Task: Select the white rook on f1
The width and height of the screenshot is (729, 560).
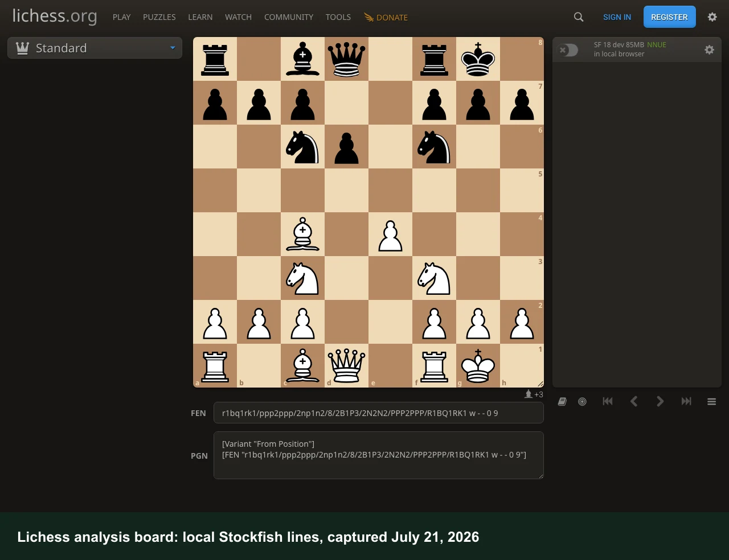Action: [x=434, y=366]
